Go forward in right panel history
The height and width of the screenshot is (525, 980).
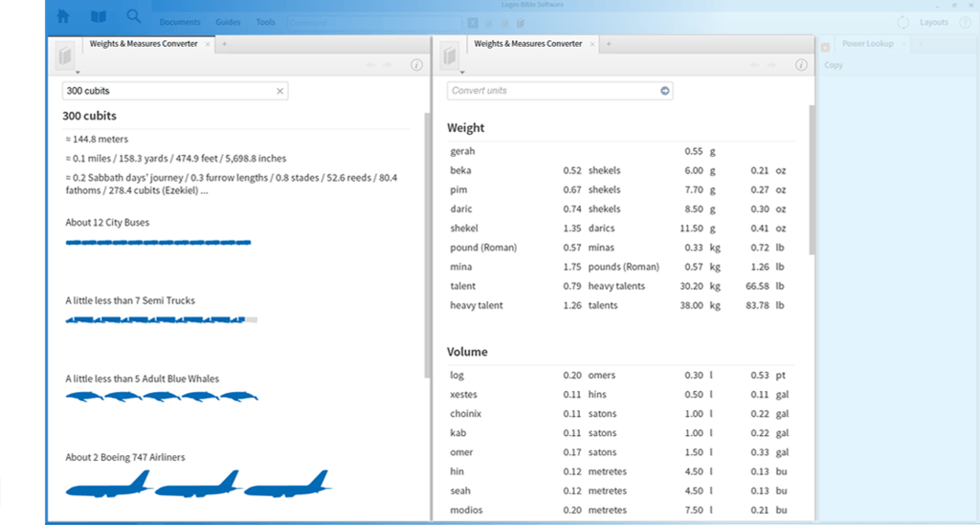click(772, 65)
